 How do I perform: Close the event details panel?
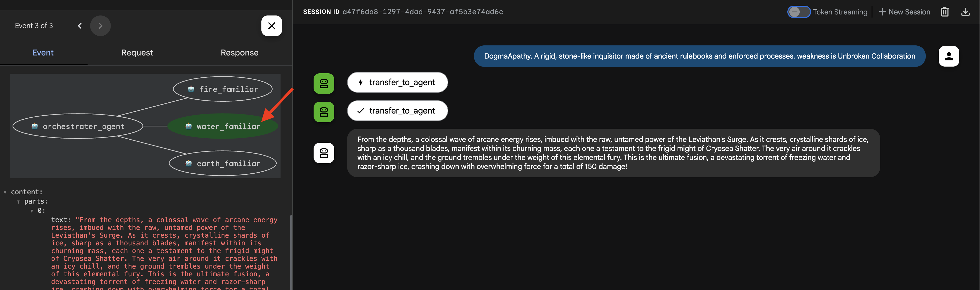271,26
